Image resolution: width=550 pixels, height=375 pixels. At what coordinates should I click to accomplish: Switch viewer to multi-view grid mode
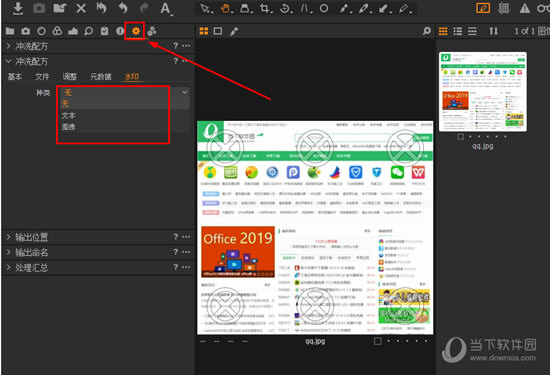pyautogui.click(x=204, y=31)
